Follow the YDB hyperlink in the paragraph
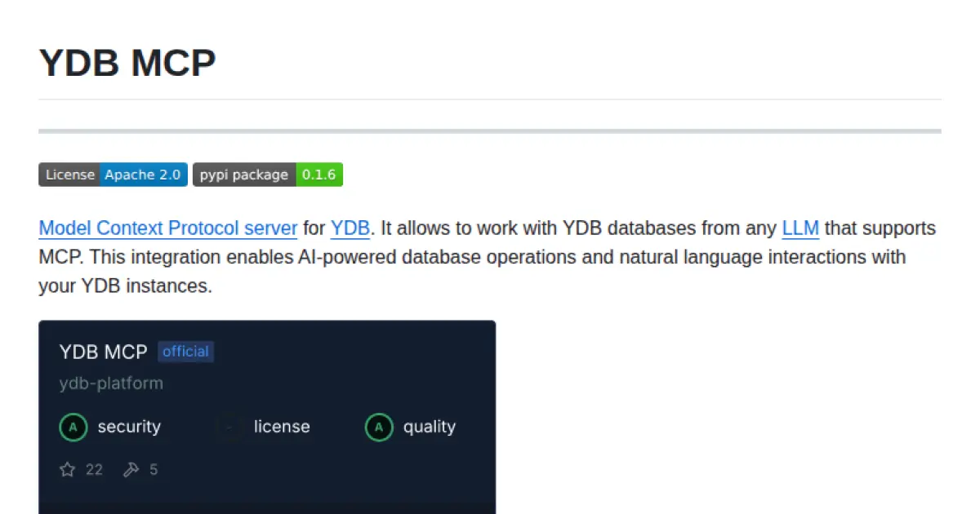The width and height of the screenshot is (980, 514). point(350,228)
